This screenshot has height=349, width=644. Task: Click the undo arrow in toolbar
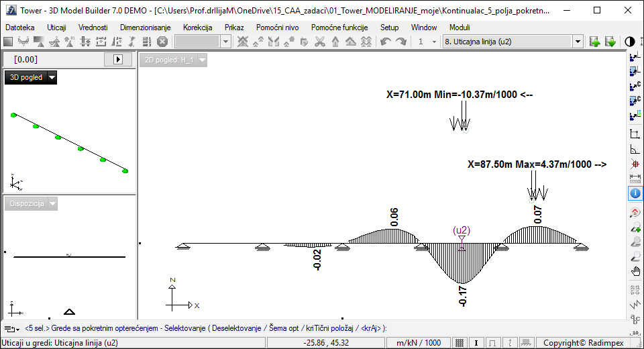385,42
